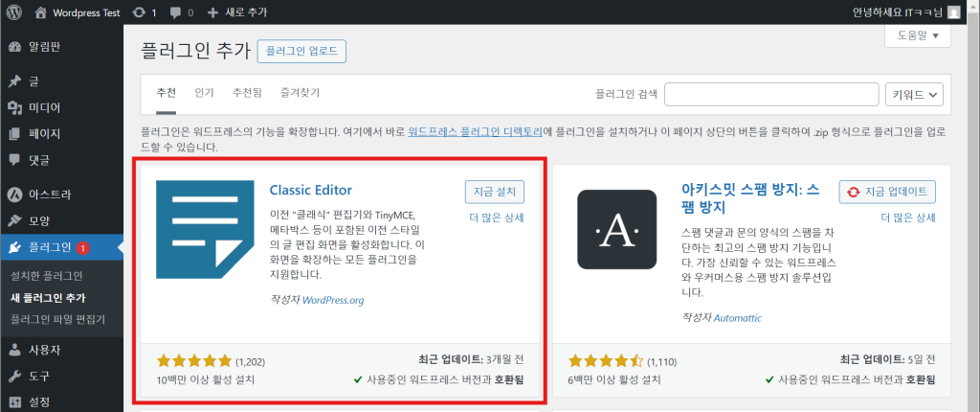Select the 추천 tab
This screenshot has width=980, height=412.
167,93
